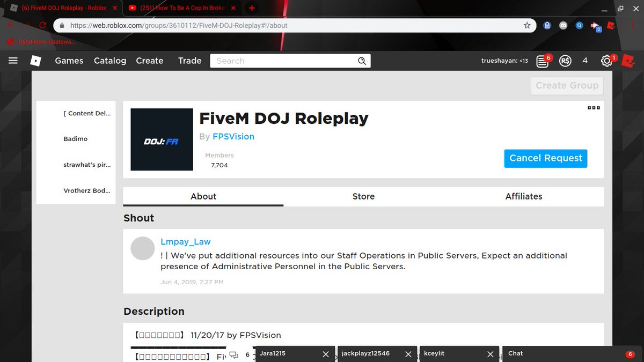Reload the page with the refresh icon
Screen dimensions: 644x362
(x=42, y=25)
